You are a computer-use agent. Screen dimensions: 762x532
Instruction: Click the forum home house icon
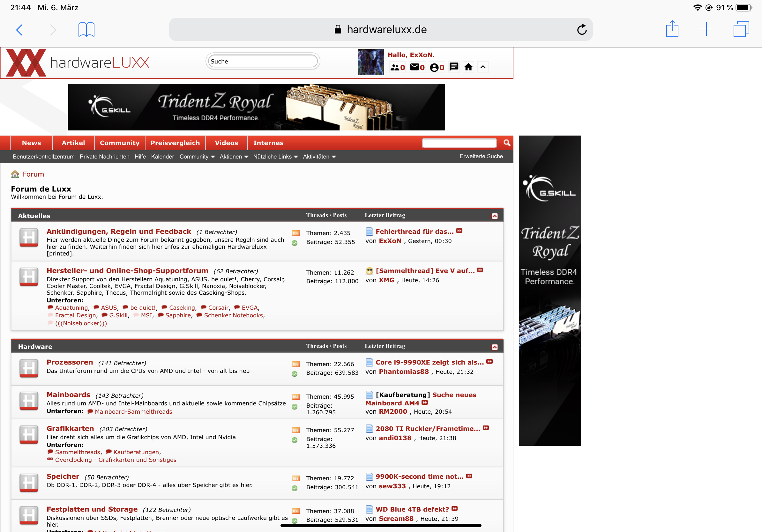[x=15, y=174]
